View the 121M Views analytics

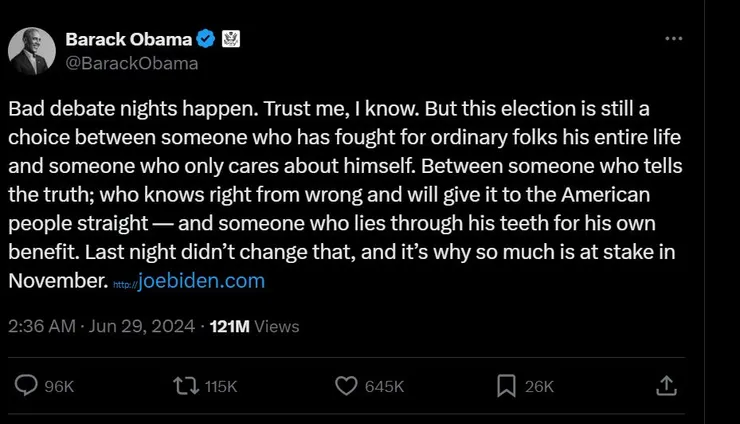click(254, 326)
